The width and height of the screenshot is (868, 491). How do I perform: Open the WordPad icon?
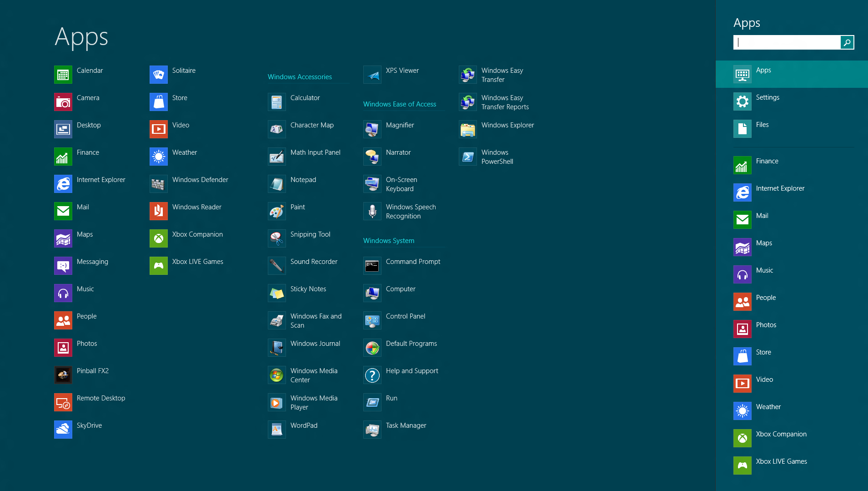276,430
